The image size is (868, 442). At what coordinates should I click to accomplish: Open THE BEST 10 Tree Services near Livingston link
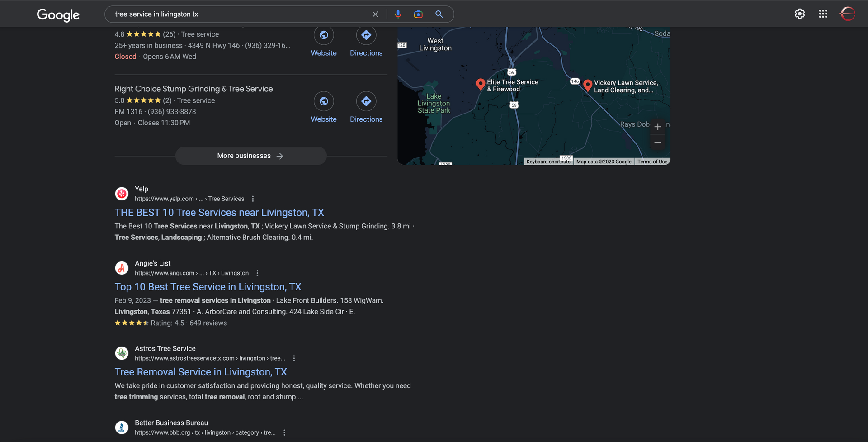[219, 213]
